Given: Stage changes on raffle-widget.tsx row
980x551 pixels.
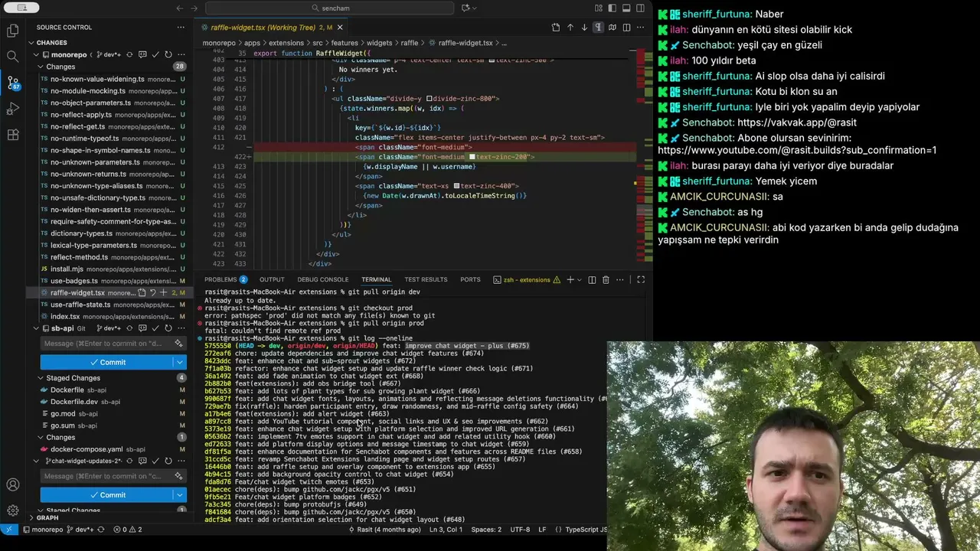Looking at the screenshot, I should tap(163, 293).
